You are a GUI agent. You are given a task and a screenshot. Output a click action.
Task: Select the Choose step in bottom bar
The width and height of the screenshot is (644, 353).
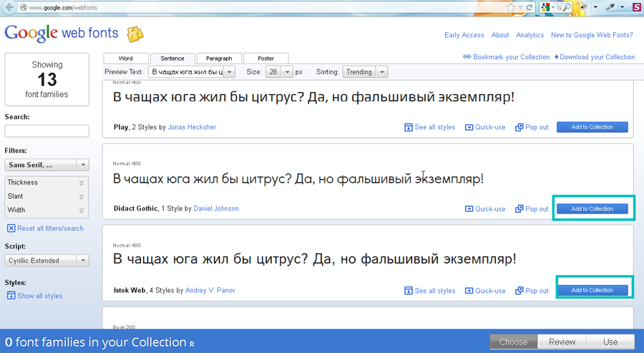pos(513,342)
